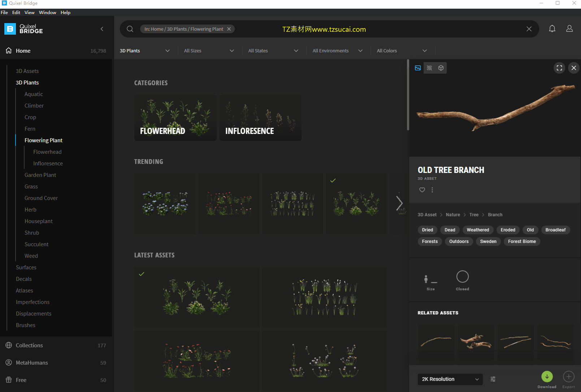Open the All States dropdown
This screenshot has width=581, height=392.
(x=273, y=51)
